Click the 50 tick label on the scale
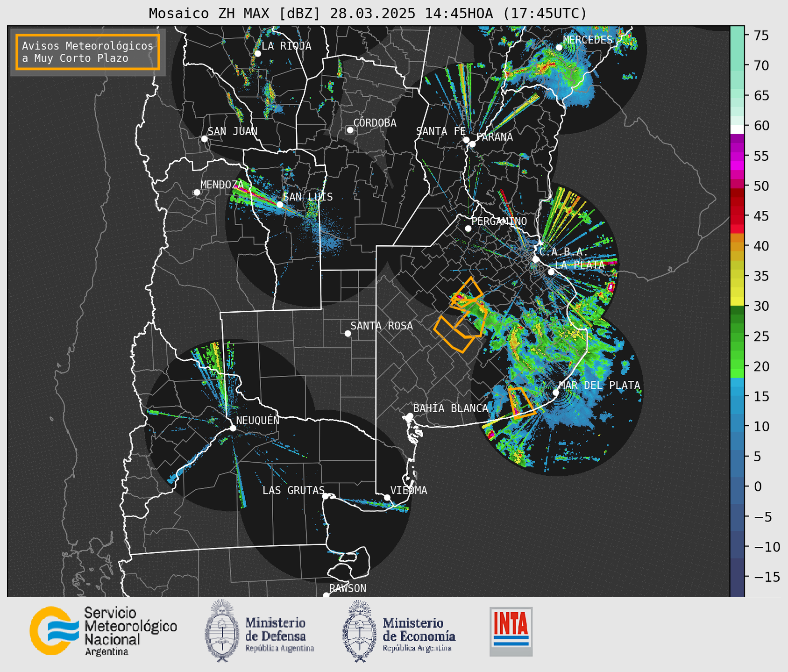 click(x=761, y=186)
